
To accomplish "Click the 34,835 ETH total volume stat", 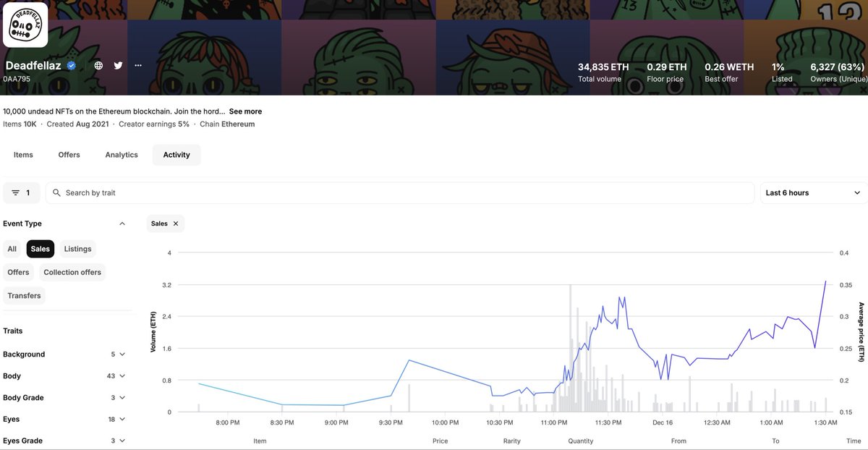I will [603, 72].
